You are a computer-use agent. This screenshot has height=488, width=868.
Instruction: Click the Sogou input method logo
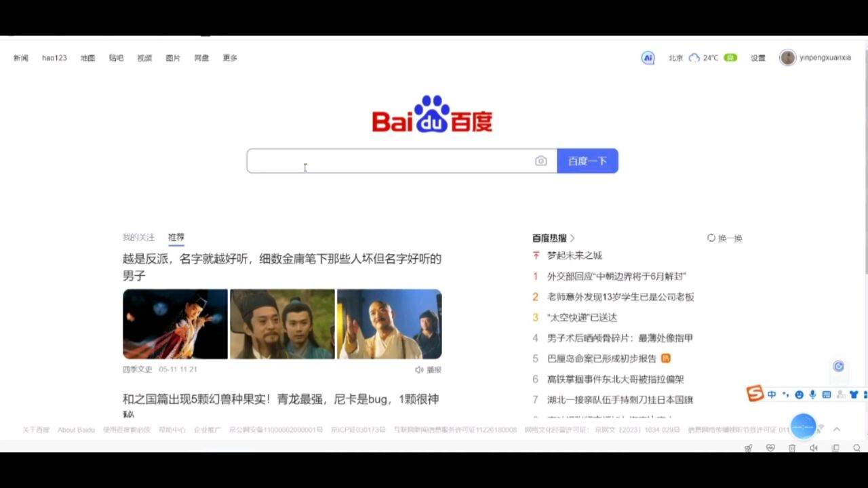tap(755, 394)
